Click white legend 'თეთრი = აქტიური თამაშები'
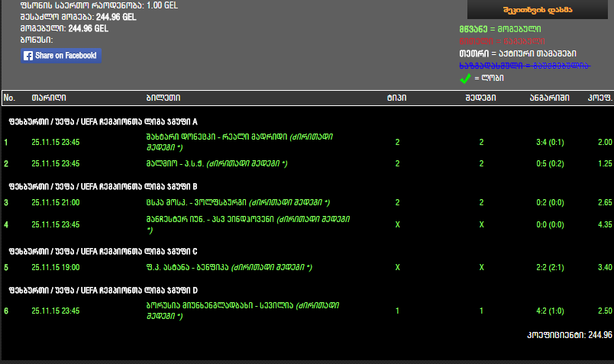The width and height of the screenshot is (614, 364). coord(518,53)
